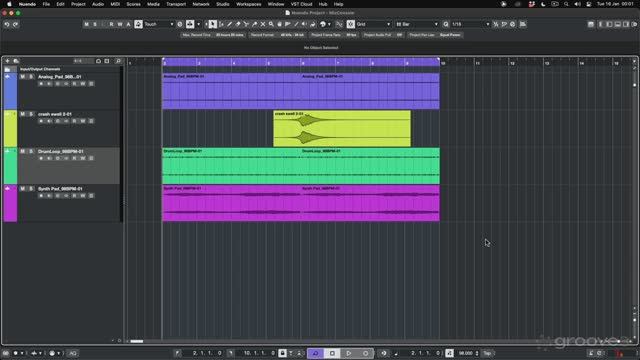640x360 pixels.
Task: Expand the color tool dropdown arrow
Action: pyautogui.click(x=329, y=24)
